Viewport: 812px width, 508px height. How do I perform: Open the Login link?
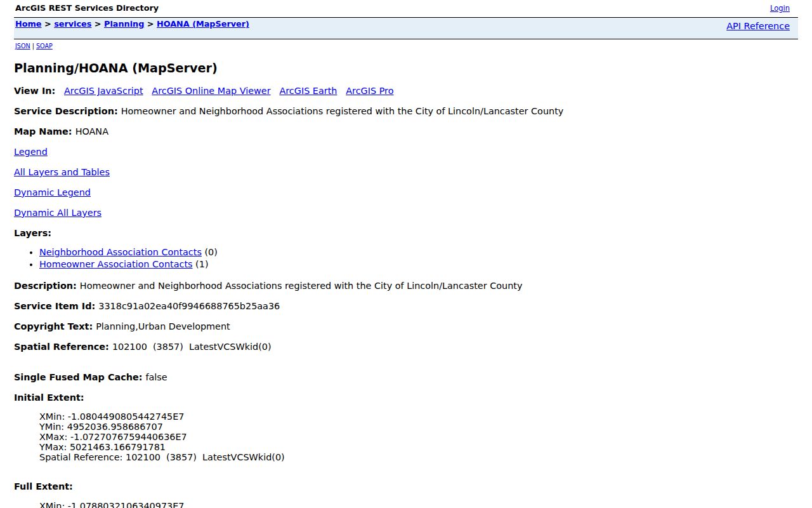click(x=780, y=8)
